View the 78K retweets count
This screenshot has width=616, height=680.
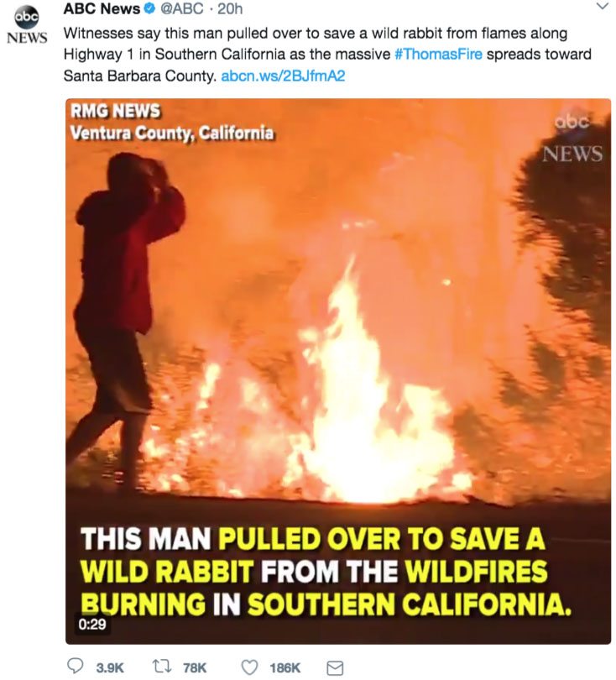[x=195, y=667]
